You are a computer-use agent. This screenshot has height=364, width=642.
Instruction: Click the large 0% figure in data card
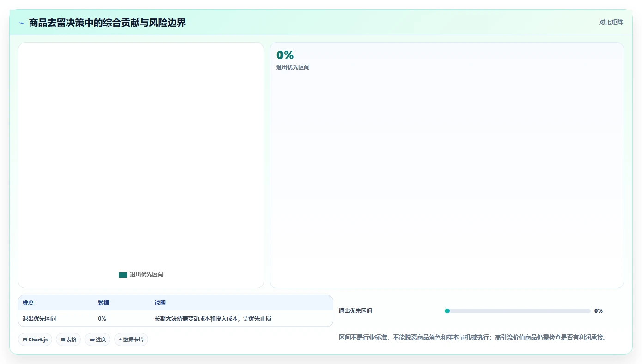pyautogui.click(x=285, y=55)
